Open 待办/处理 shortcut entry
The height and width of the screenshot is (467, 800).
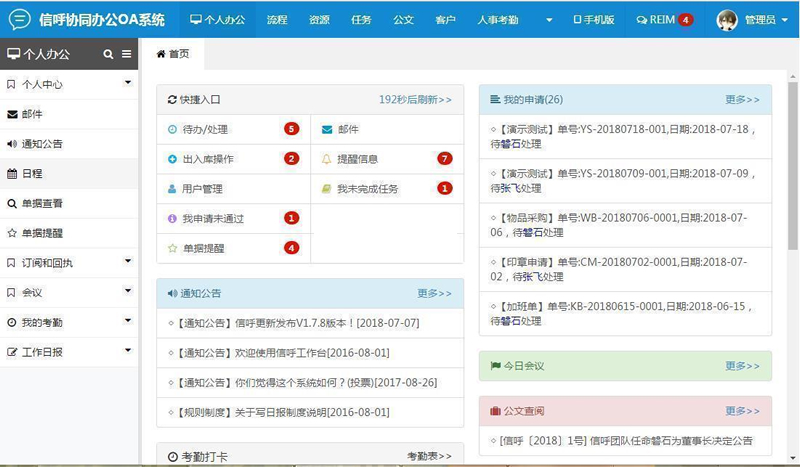205,129
